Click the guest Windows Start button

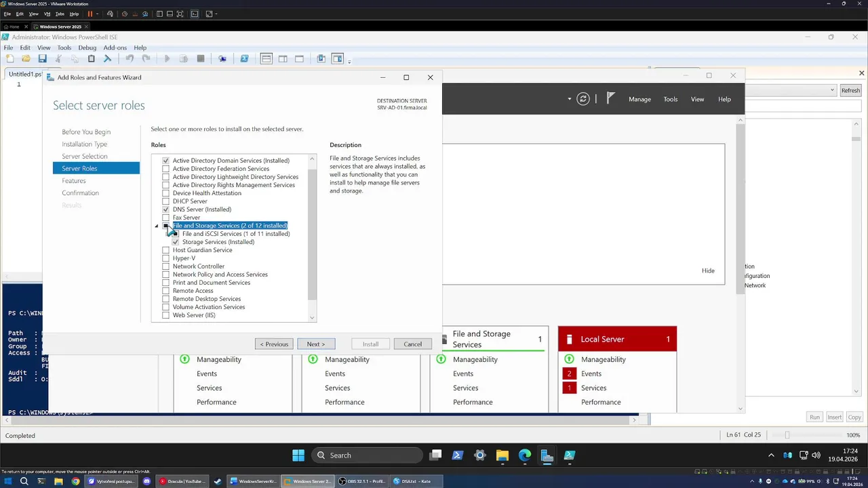(x=298, y=455)
